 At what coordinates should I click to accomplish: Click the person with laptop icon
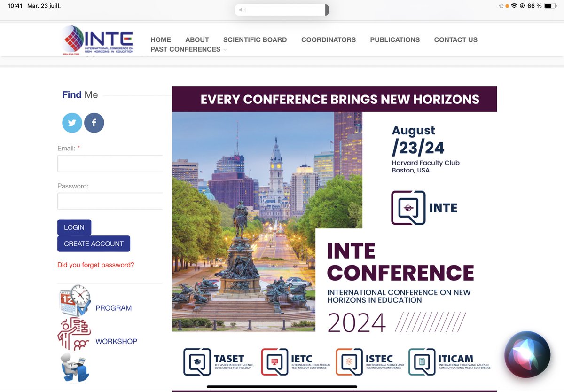point(75,368)
